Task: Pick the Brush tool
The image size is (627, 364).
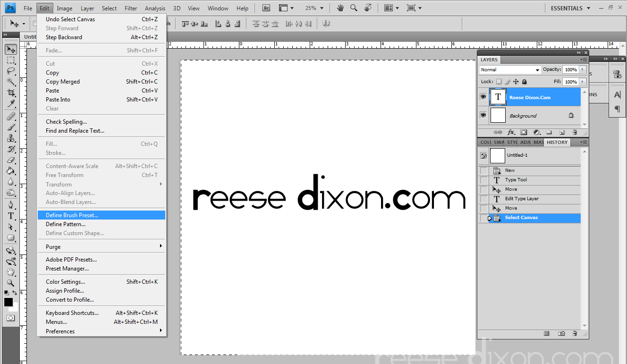Action: [10, 127]
